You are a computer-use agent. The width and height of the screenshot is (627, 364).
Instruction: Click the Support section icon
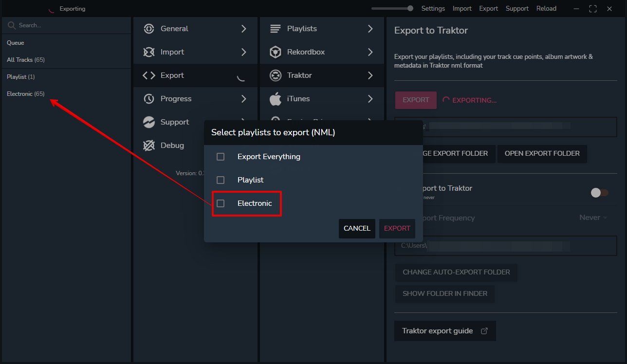pyautogui.click(x=149, y=122)
